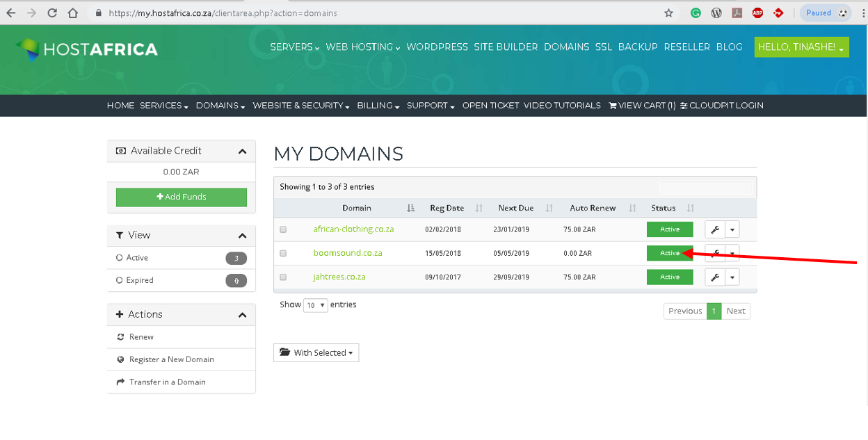Open the boomsound.co.za domain link
The width and height of the screenshot is (868, 440).
tap(348, 253)
